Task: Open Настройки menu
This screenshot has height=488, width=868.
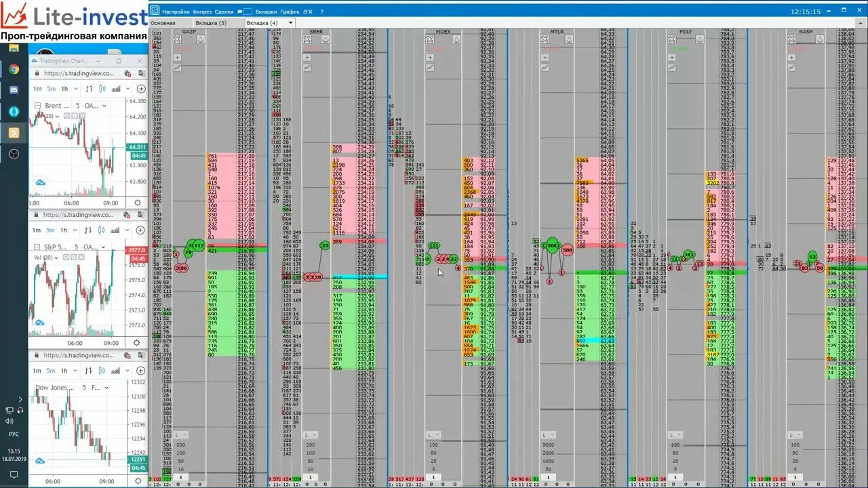Action: (x=176, y=12)
